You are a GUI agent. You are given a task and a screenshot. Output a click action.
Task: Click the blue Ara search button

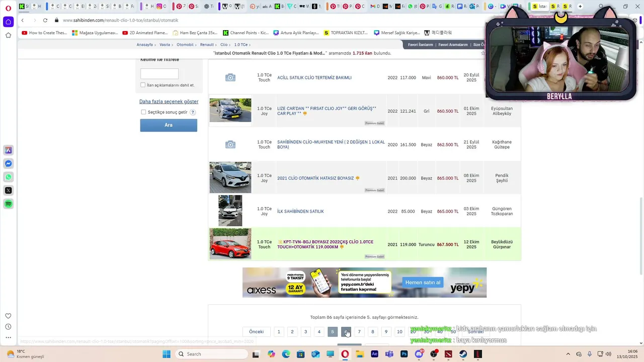coord(169,125)
